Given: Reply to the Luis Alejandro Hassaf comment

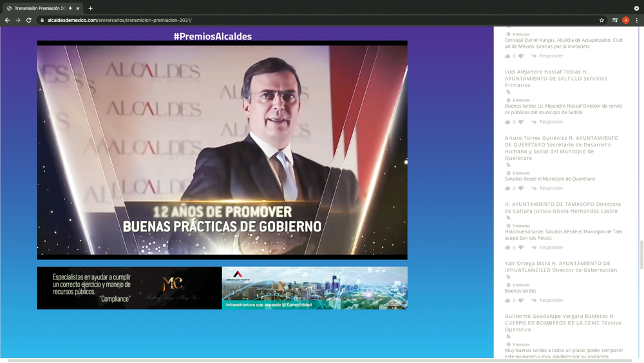Looking at the screenshot, I should 547,122.
